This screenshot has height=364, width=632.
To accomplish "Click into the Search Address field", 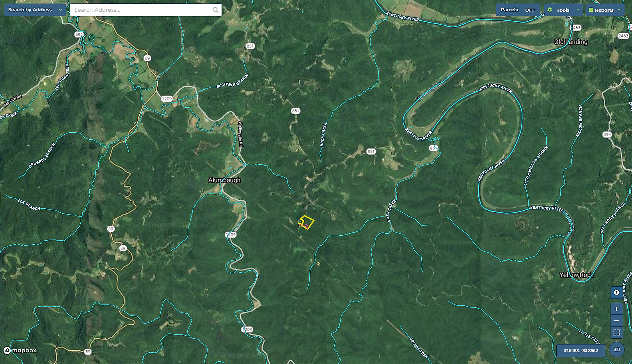I will 146,10.
